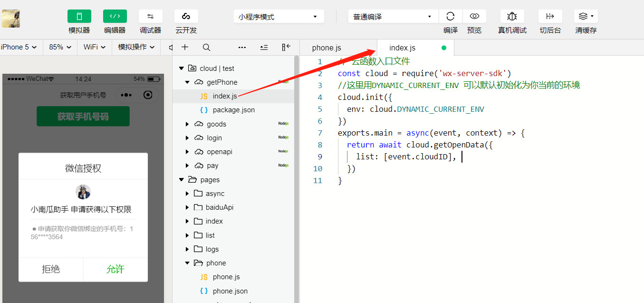Collapse the pages folder
This screenshot has width=644, height=303.
pyautogui.click(x=181, y=180)
